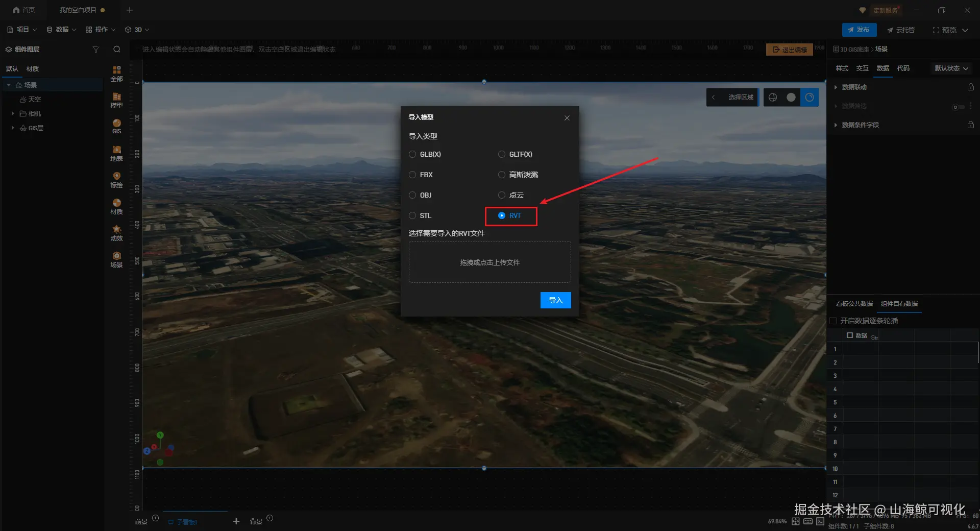
Task: Go to the 首页 home tab
Action: click(x=24, y=10)
